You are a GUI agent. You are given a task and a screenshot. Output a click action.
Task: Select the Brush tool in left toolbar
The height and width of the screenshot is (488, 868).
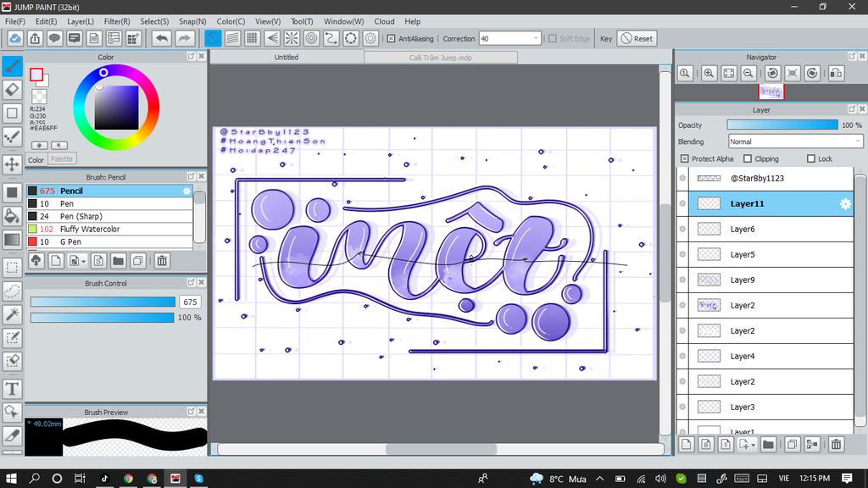(x=12, y=66)
